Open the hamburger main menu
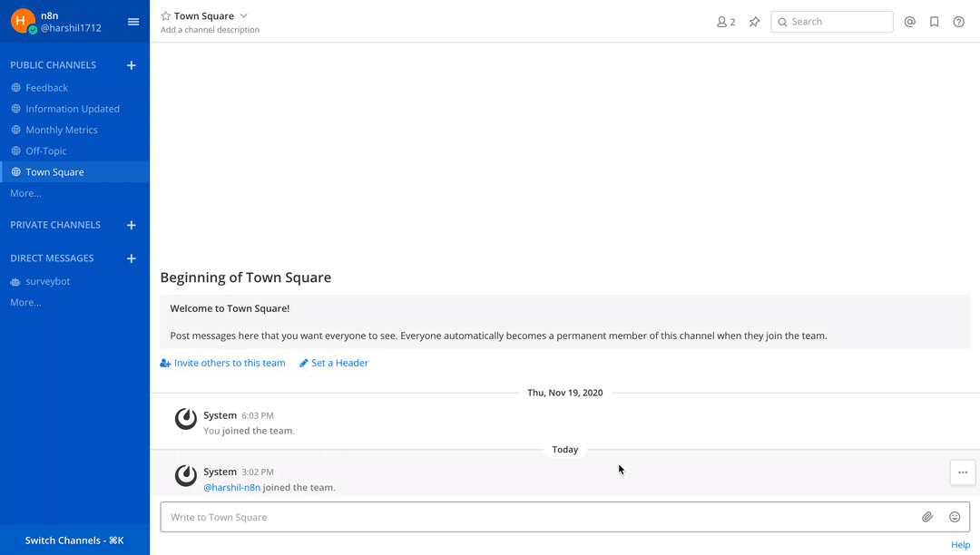 [133, 22]
